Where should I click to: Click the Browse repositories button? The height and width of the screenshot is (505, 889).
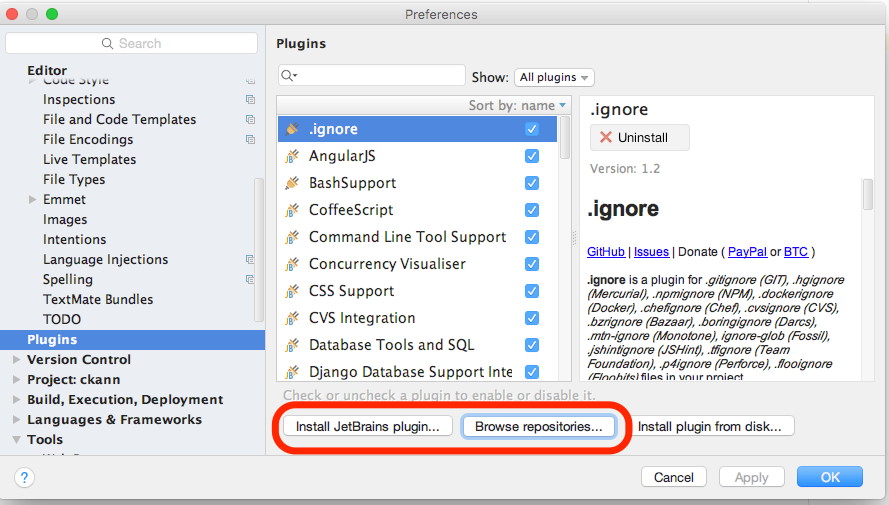pyautogui.click(x=538, y=426)
